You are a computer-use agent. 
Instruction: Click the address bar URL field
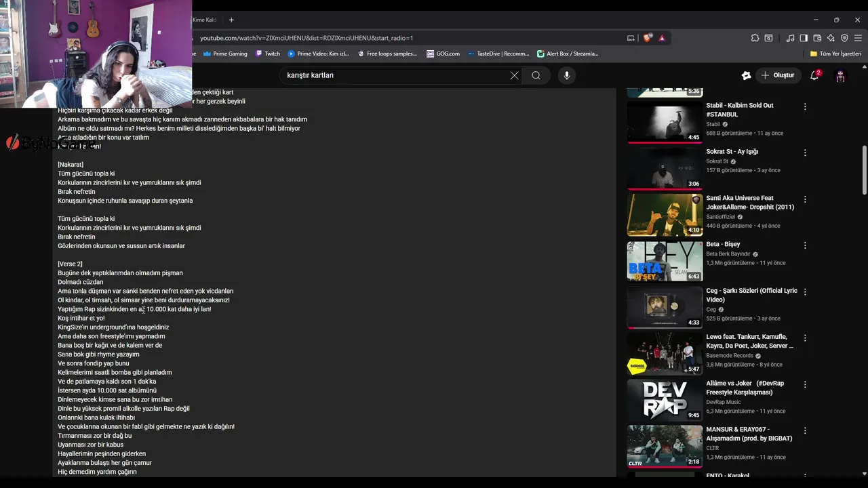click(407, 38)
